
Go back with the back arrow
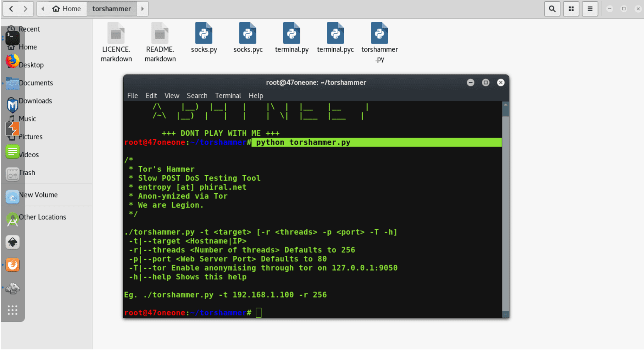pos(11,8)
